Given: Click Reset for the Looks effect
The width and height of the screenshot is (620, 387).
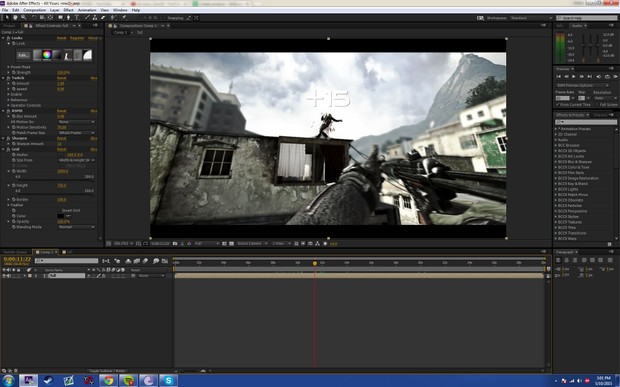Looking at the screenshot, I should coord(62,38).
